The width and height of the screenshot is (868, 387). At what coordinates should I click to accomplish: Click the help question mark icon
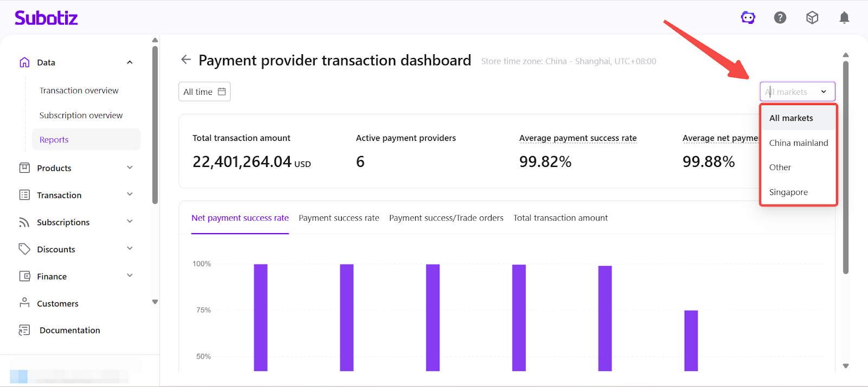780,18
